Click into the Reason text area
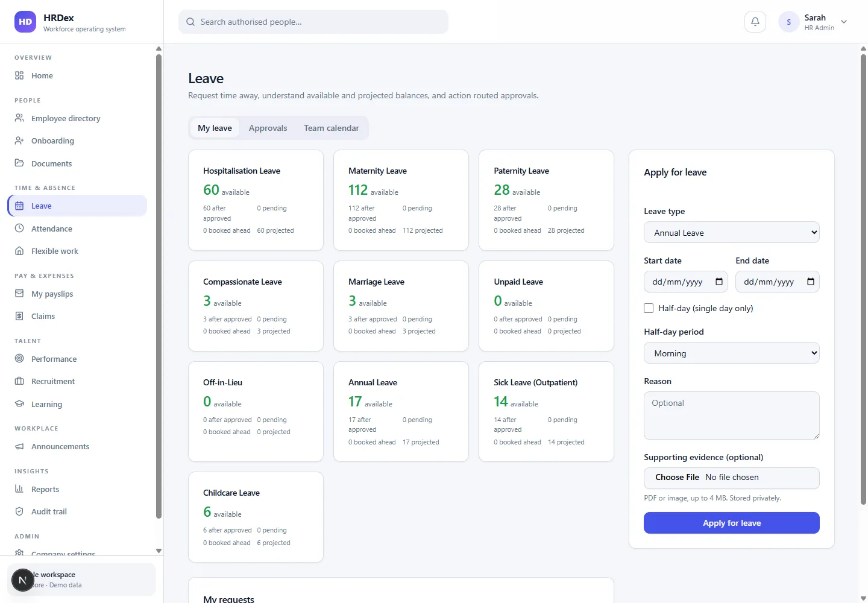The height and width of the screenshot is (603, 868). [732, 415]
